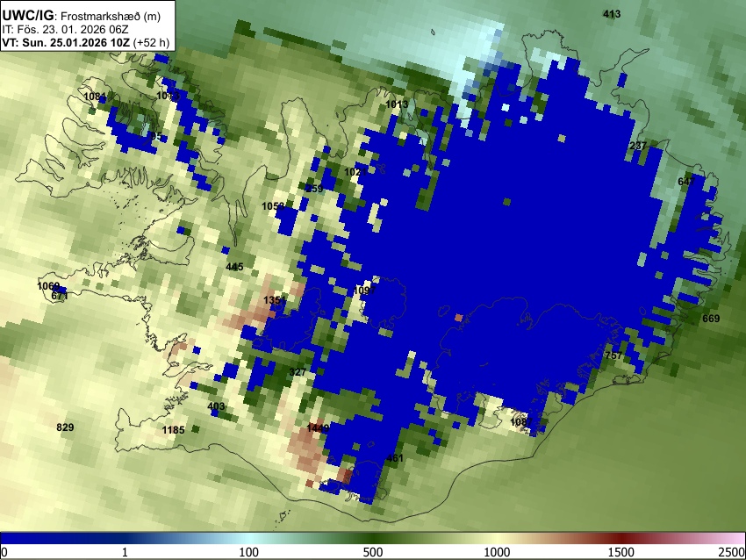Click the 1097 value label on the map
746x560 pixels.
(365, 291)
